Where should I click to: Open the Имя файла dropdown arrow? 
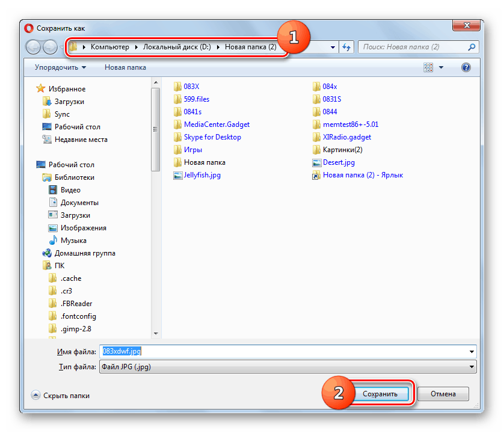click(472, 351)
